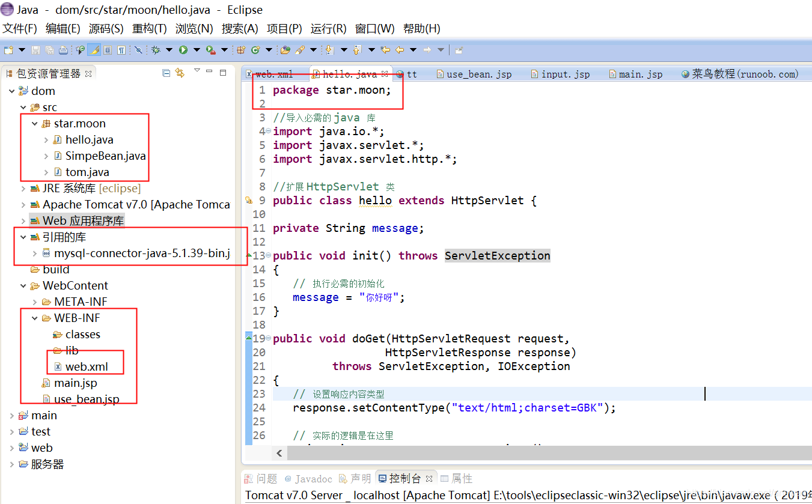Close the hello.java editor tab
812x504 pixels.
[385, 74]
